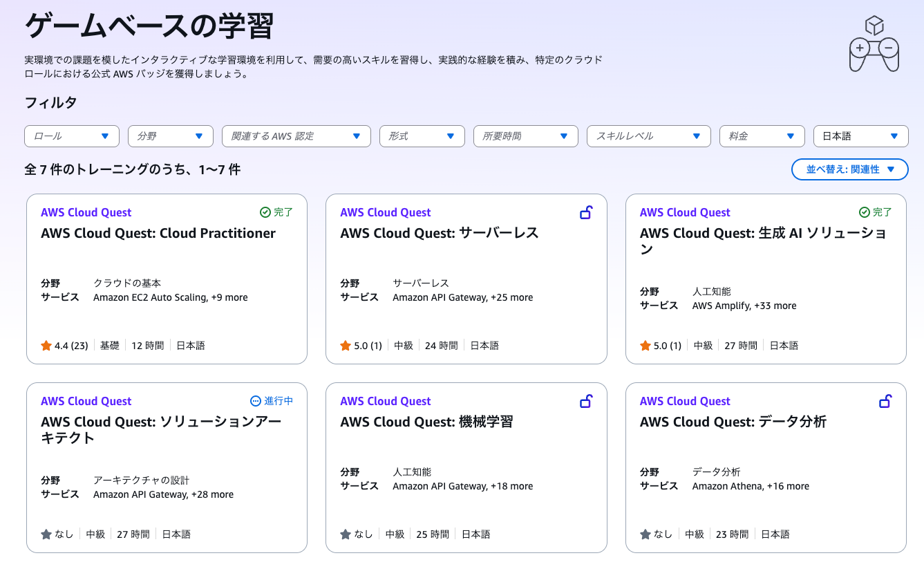Click AWS Cloud Quest label on サーバーレス card

[386, 212]
